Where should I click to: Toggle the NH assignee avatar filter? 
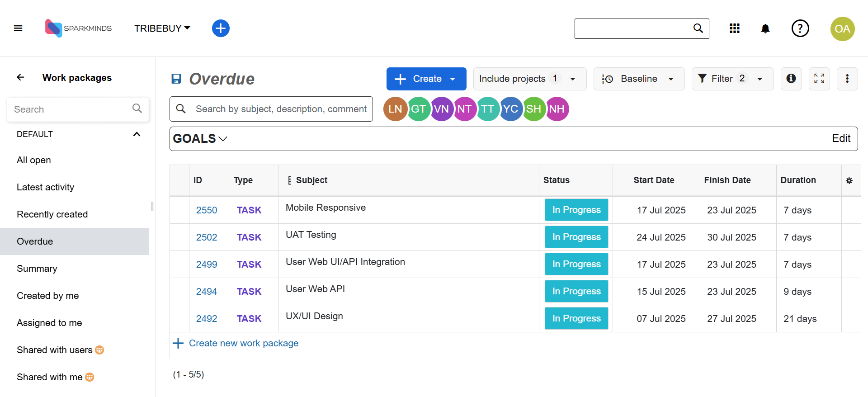(557, 109)
